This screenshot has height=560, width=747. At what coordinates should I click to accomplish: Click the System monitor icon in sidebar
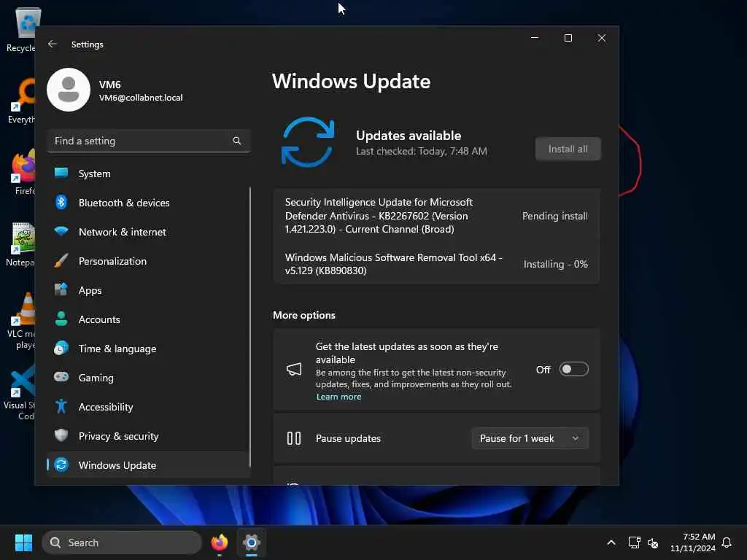[x=61, y=173]
